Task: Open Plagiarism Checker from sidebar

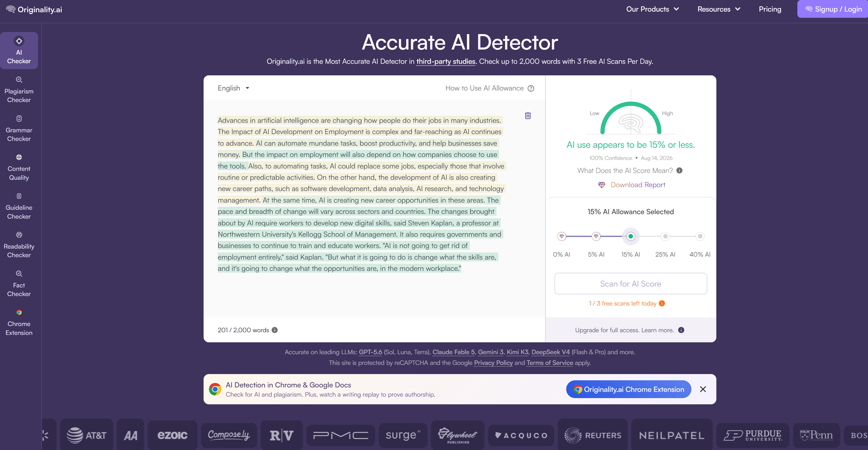Action: pos(19,90)
